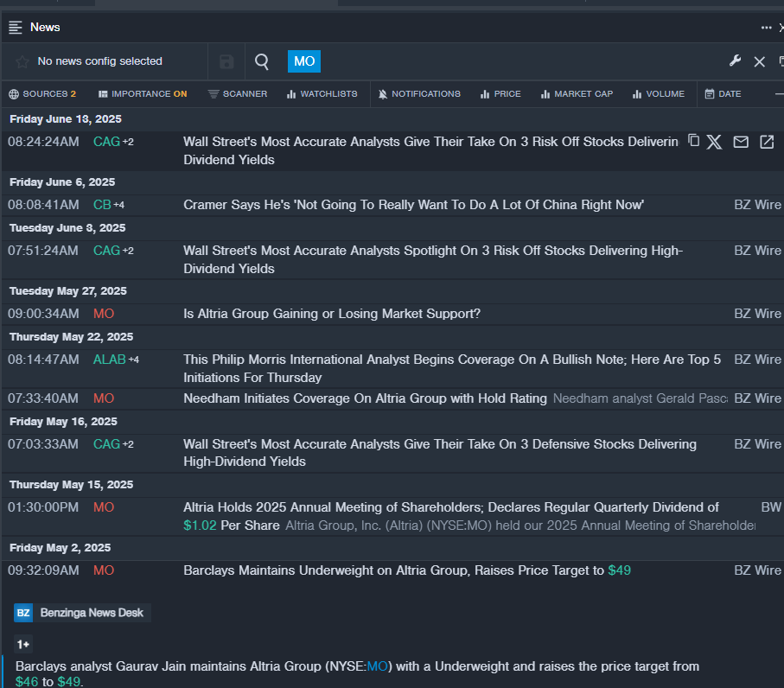Open the Price filter
The height and width of the screenshot is (688, 784).
point(500,94)
